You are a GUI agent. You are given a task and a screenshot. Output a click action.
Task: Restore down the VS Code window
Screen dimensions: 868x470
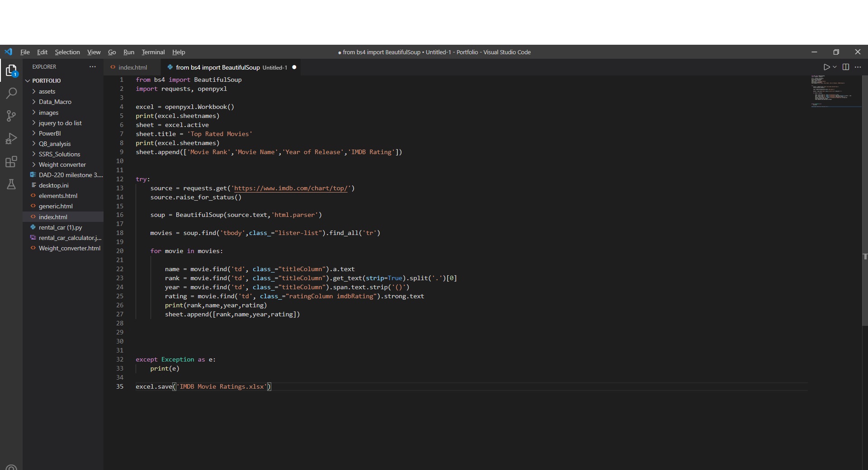(836, 52)
